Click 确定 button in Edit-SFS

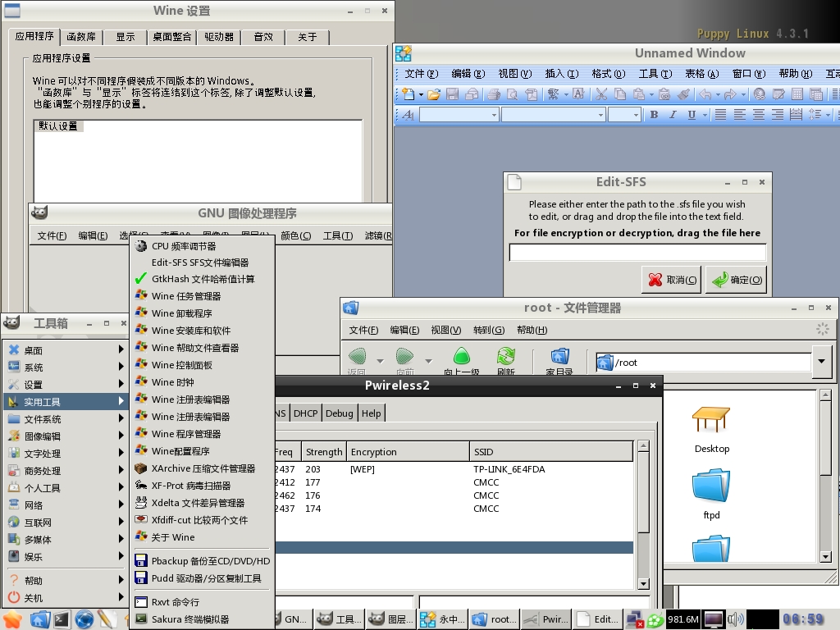coord(736,280)
